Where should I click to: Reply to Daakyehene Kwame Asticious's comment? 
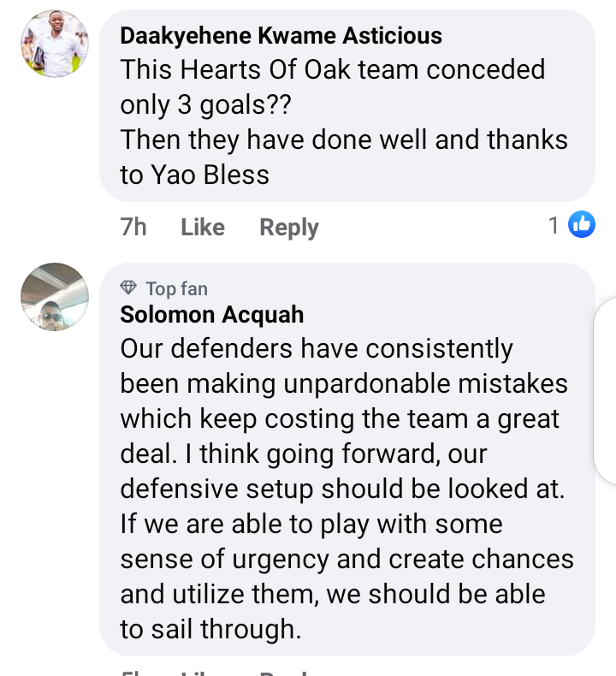click(x=289, y=228)
